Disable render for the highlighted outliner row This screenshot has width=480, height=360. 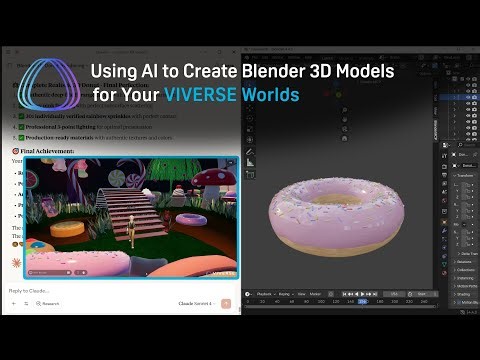coord(474,97)
